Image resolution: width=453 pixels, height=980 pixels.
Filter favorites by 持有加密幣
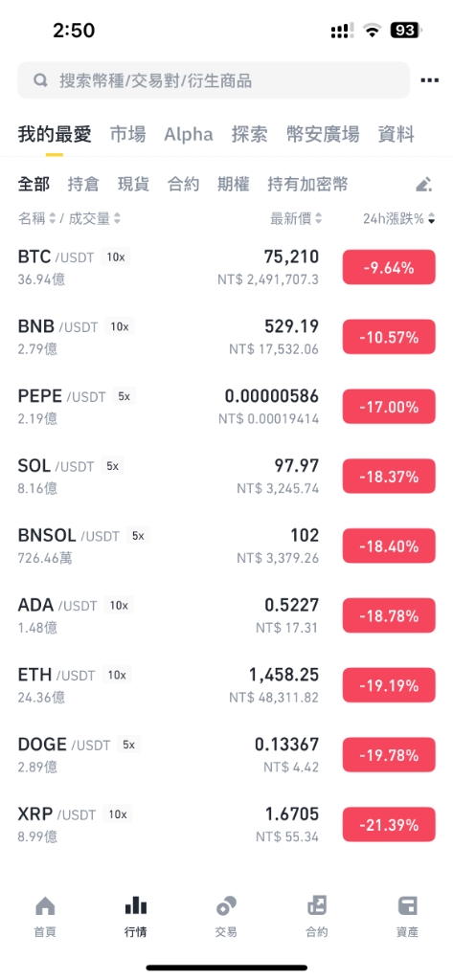(307, 184)
